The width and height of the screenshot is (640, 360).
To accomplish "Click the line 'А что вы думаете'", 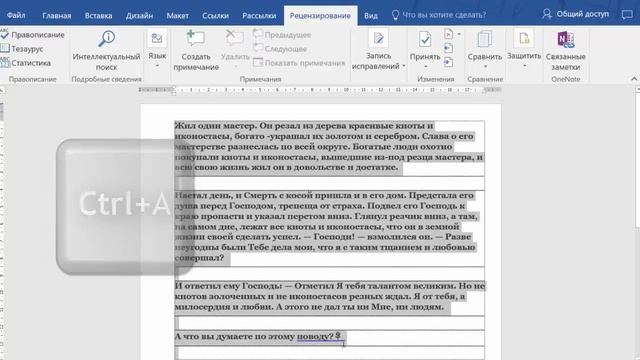I will (259, 336).
